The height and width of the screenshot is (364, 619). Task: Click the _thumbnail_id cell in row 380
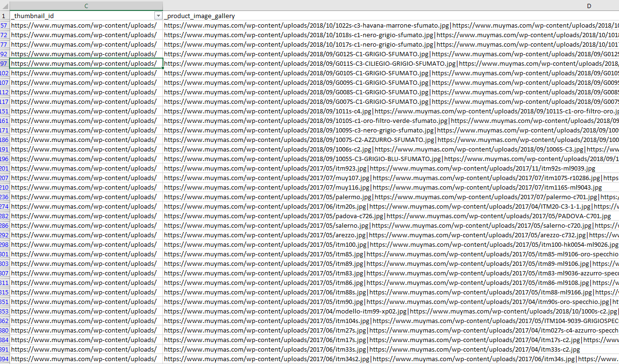click(86, 330)
